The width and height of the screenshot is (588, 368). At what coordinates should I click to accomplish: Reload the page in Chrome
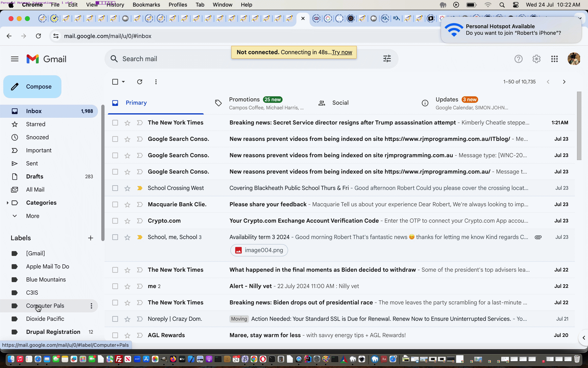(x=38, y=36)
